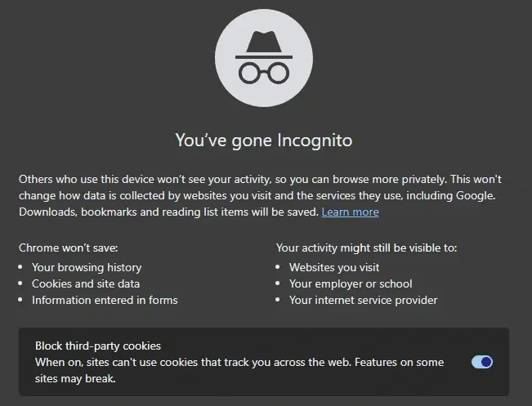
Task: Select the "Your browsing history" list item
Action: pos(87,267)
